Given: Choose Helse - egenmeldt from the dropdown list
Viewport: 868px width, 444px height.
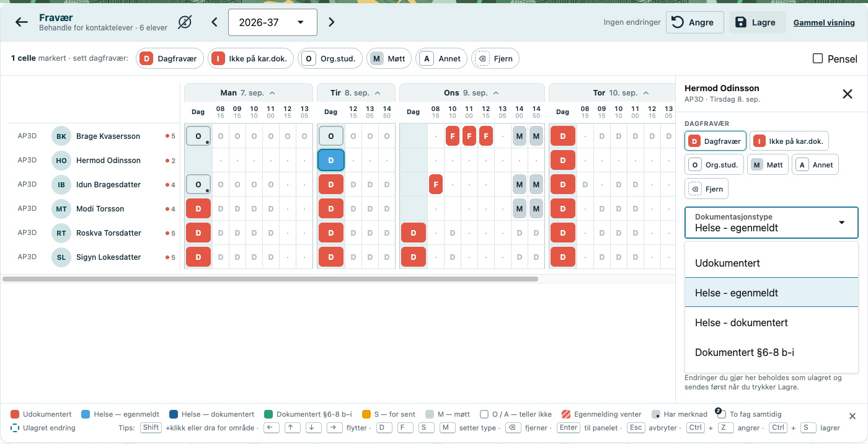Looking at the screenshot, I should tap(771, 293).
